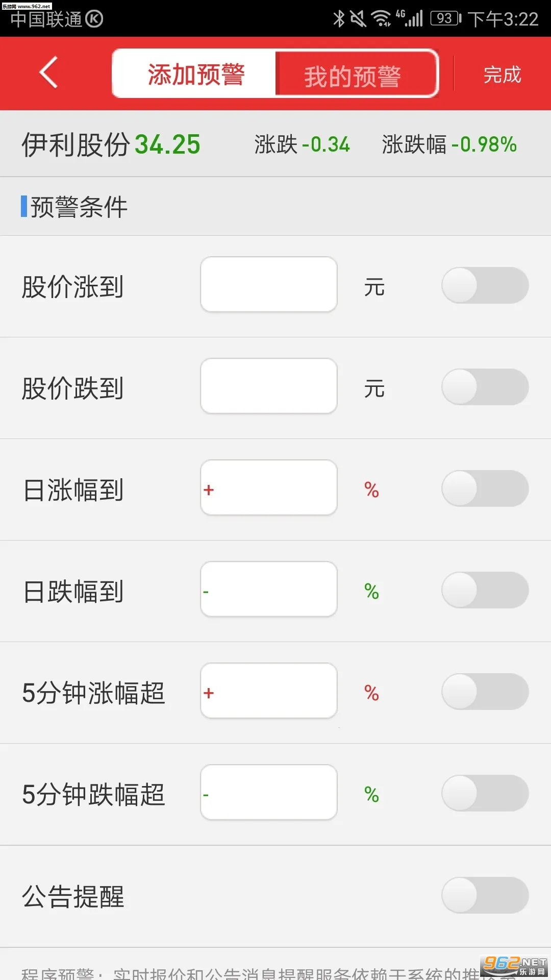Image resolution: width=551 pixels, height=980 pixels.
Task: Switch to the 添加预警 tab
Action: click(x=196, y=74)
